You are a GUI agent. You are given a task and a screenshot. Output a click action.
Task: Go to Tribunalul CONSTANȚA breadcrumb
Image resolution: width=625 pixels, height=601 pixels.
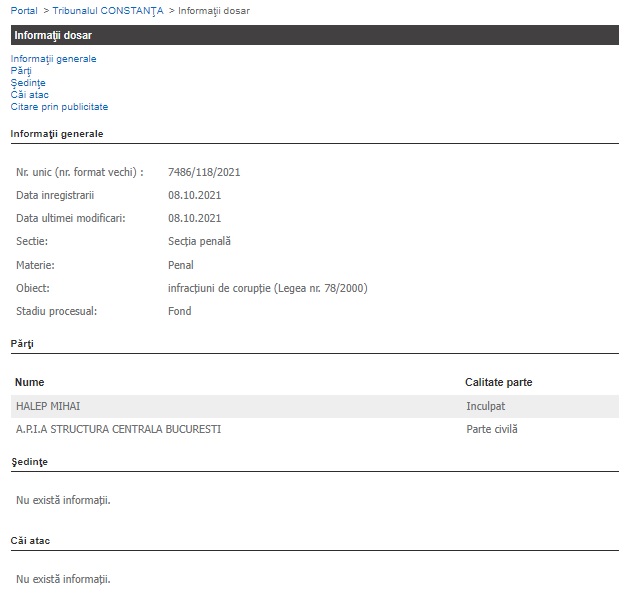[108, 11]
